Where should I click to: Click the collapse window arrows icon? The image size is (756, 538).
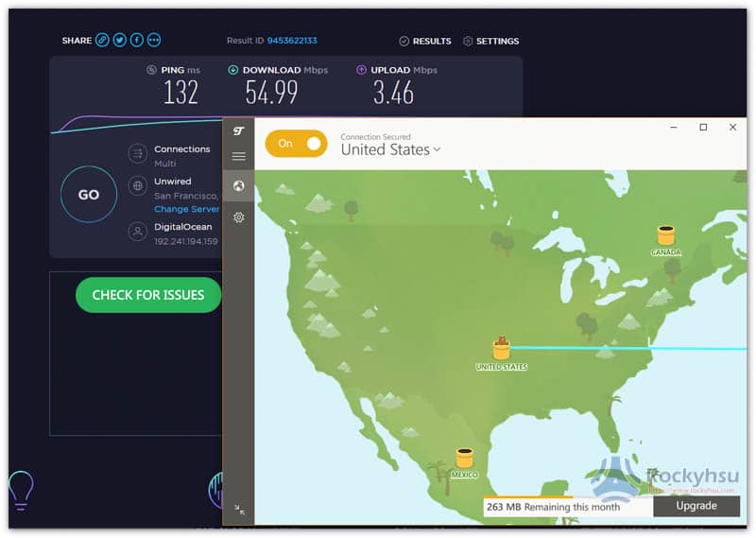point(239,510)
